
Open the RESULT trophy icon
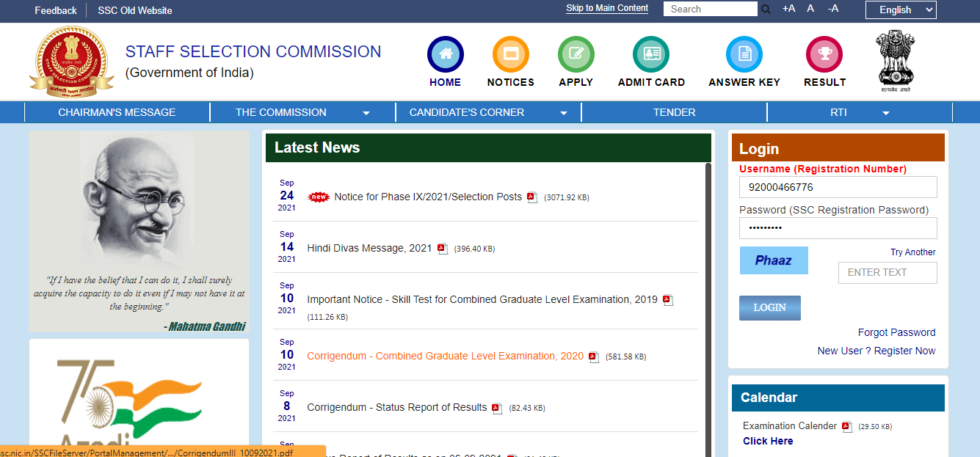(x=824, y=54)
